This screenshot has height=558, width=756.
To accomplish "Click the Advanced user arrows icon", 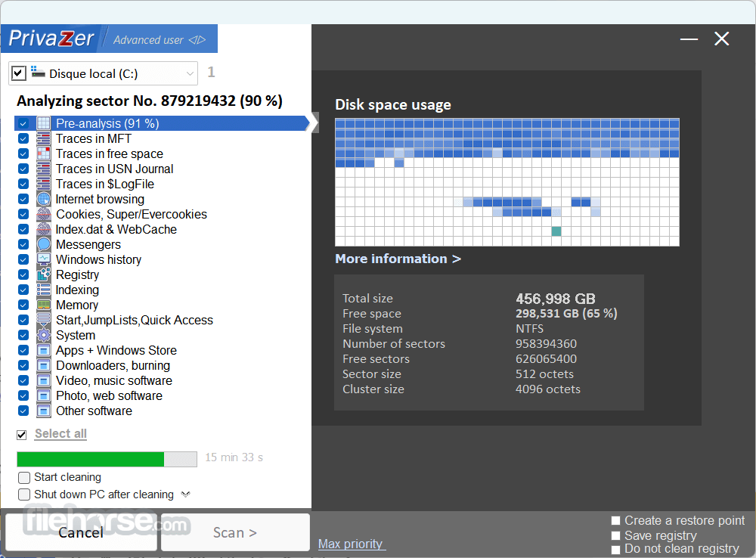I will [x=197, y=40].
